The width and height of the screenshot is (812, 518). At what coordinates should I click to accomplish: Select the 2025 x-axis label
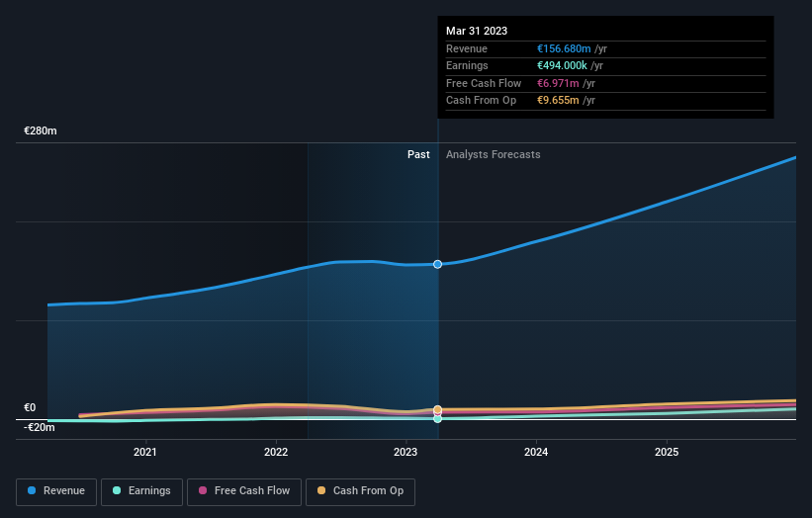coord(667,452)
